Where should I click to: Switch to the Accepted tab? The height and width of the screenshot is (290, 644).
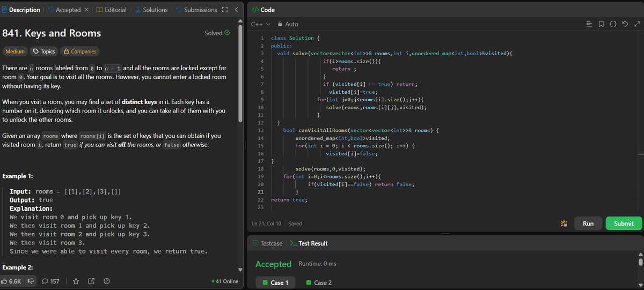point(63,10)
